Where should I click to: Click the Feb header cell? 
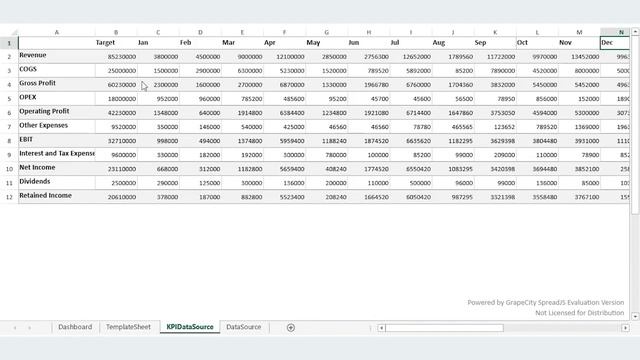200,42
